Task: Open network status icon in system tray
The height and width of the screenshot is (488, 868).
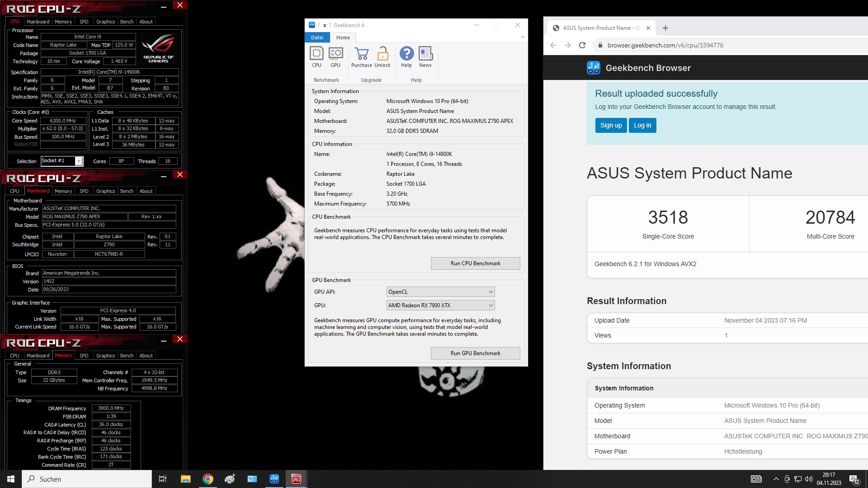Action: pyautogui.click(x=798, y=479)
